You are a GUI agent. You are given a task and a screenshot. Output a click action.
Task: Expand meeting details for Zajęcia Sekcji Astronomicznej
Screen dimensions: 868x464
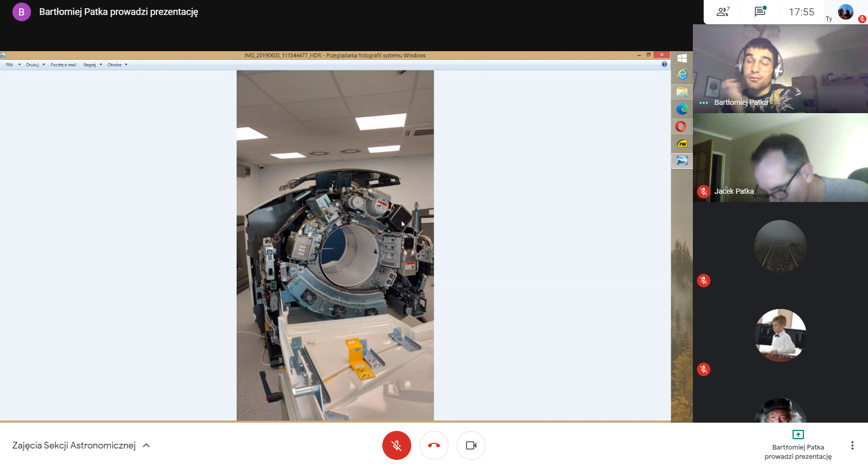pyautogui.click(x=146, y=445)
